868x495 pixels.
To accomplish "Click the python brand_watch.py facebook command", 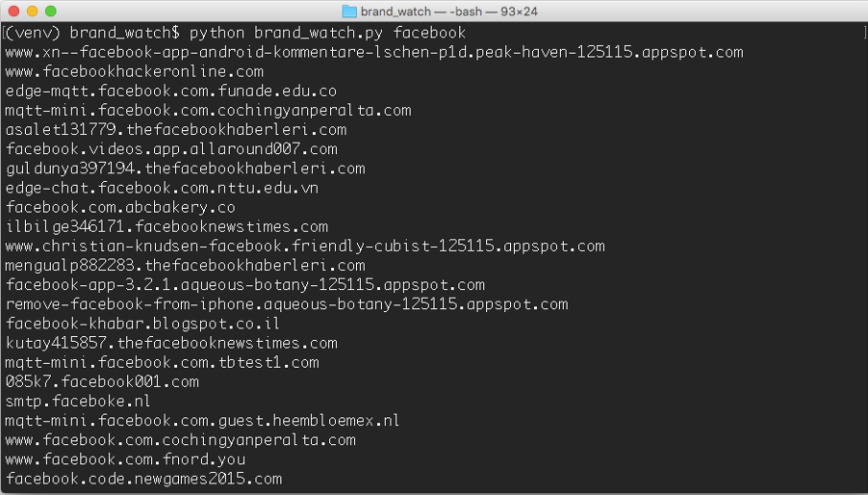I will pyautogui.click(x=327, y=33).
